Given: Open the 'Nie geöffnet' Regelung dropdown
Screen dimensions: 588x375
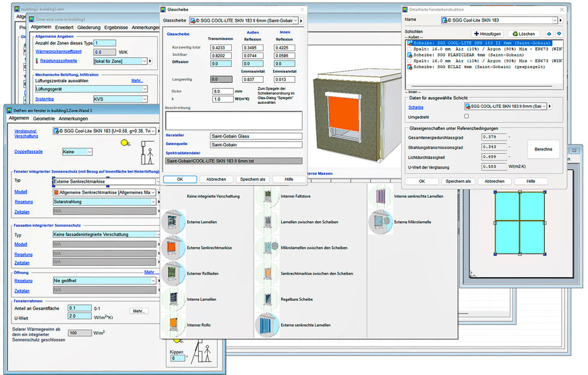Looking at the screenshot, I should pyautogui.click(x=153, y=281).
